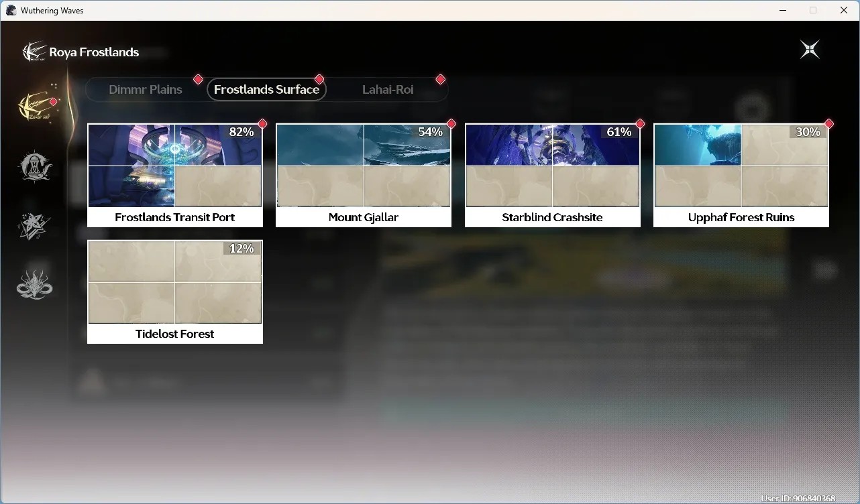
Task: Click the Starblind Crashsite name label
Action: pos(553,217)
